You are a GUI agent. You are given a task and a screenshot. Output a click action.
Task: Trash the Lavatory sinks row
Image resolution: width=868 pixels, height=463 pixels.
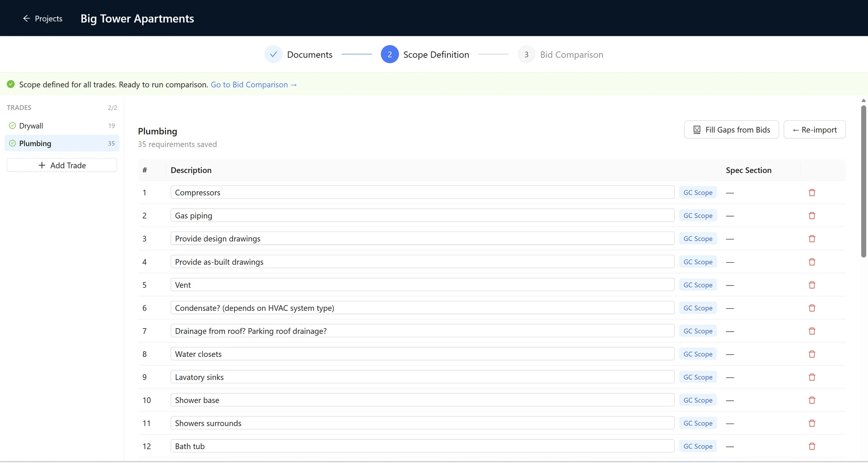click(812, 377)
